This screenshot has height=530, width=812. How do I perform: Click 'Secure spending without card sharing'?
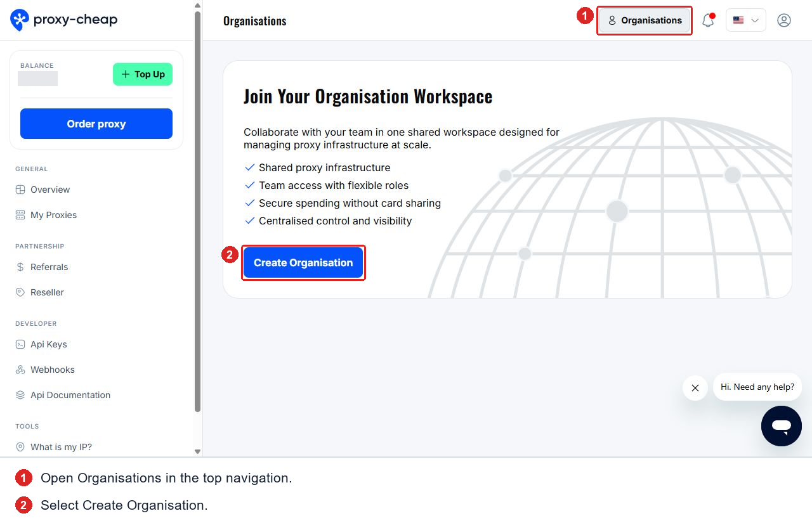click(350, 203)
